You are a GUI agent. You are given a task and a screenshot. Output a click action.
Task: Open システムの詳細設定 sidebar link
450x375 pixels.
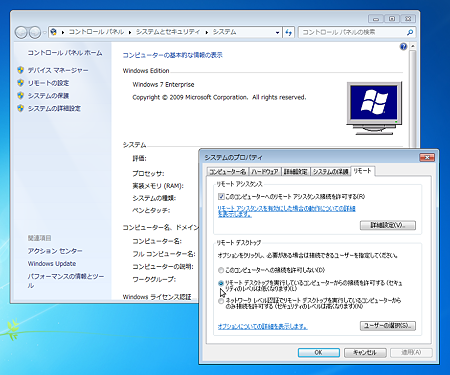54,108
